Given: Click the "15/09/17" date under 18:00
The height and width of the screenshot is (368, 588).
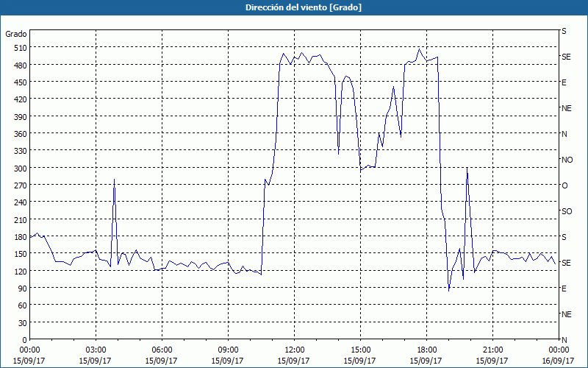Looking at the screenshot, I should point(426,361).
